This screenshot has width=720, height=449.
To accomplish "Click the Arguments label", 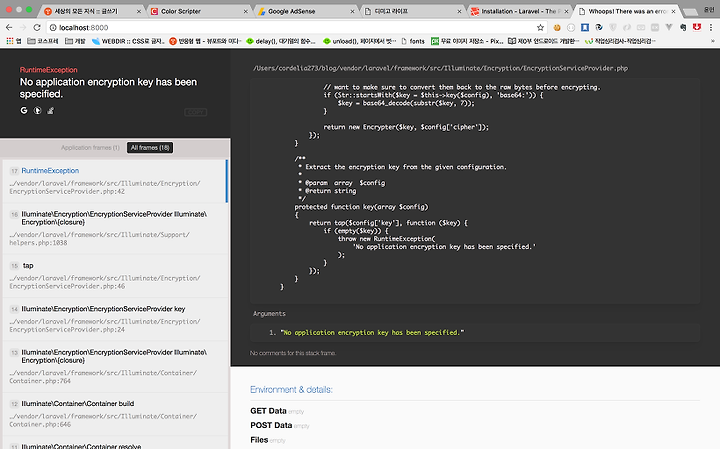I will click(269, 314).
